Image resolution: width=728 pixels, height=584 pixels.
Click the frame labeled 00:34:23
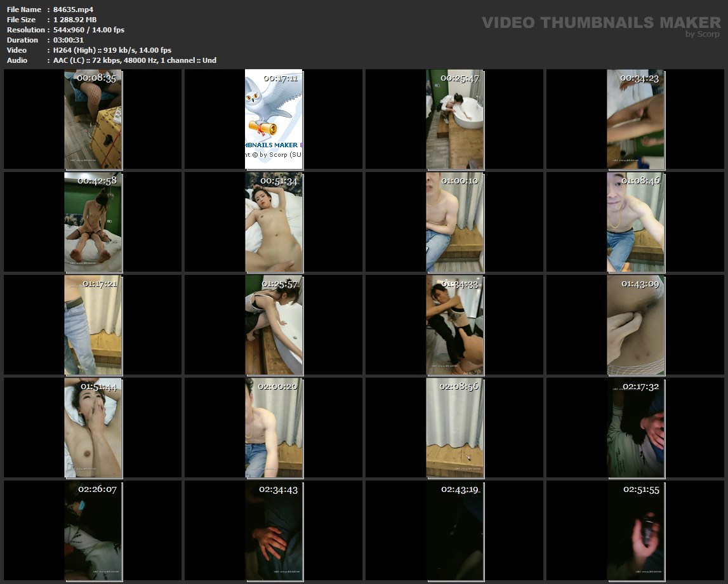tap(635, 119)
